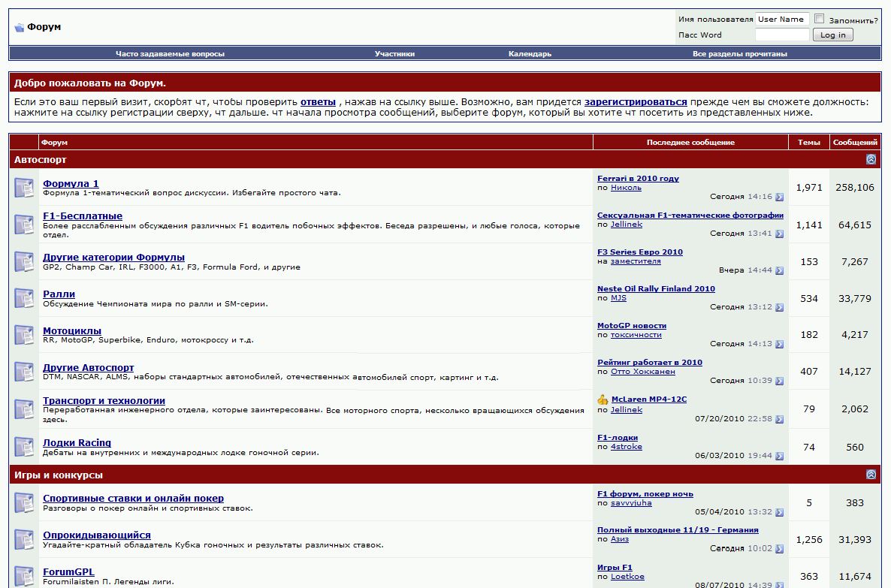Click the Форум title in the page header
Viewport: 891px width, 588px height.
44,27
